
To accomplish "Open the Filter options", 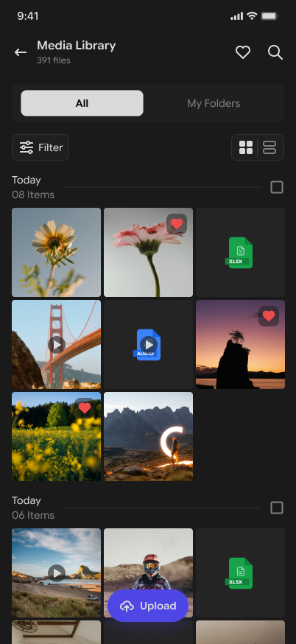I will (40, 147).
